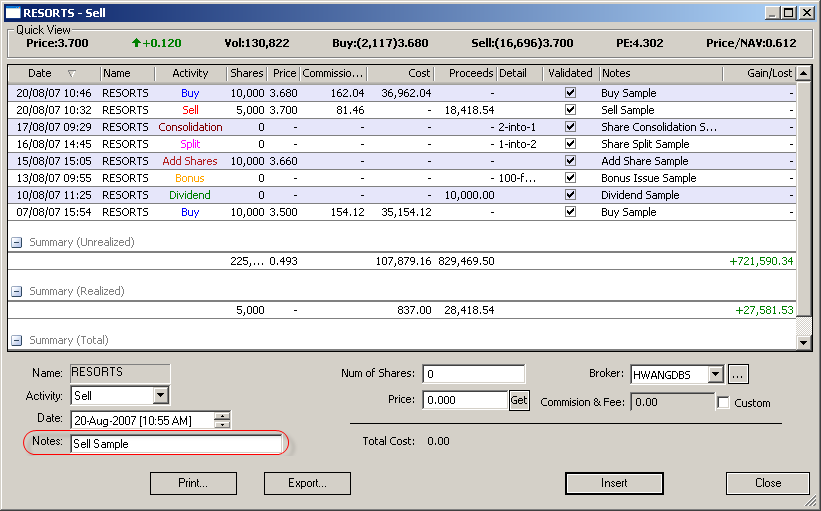Toggle Validated checkbox for 07/08/07 Buy row
This screenshot has width=821, height=511.
coord(570,212)
